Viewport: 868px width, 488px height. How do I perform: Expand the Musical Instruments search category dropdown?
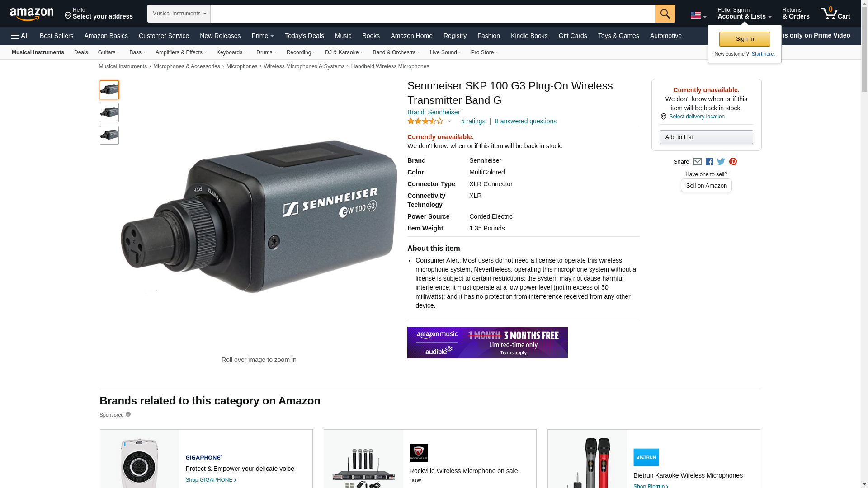coord(179,14)
